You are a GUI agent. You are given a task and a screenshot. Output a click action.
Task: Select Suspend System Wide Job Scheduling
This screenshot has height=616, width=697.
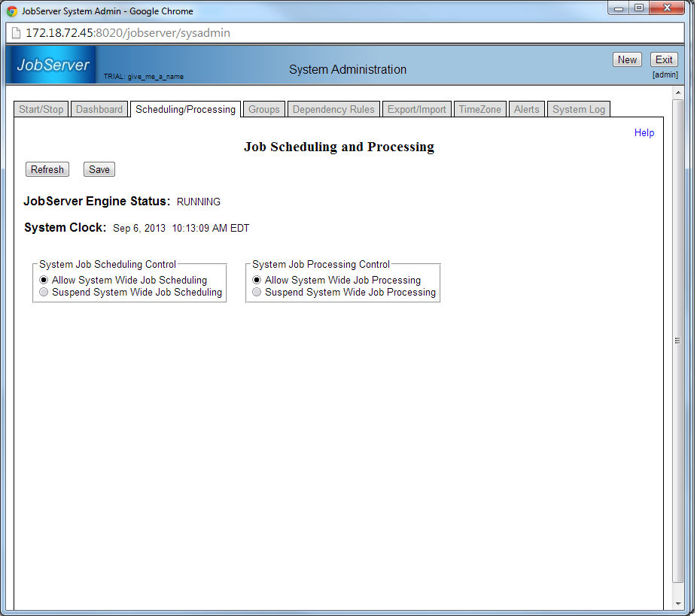(44, 292)
